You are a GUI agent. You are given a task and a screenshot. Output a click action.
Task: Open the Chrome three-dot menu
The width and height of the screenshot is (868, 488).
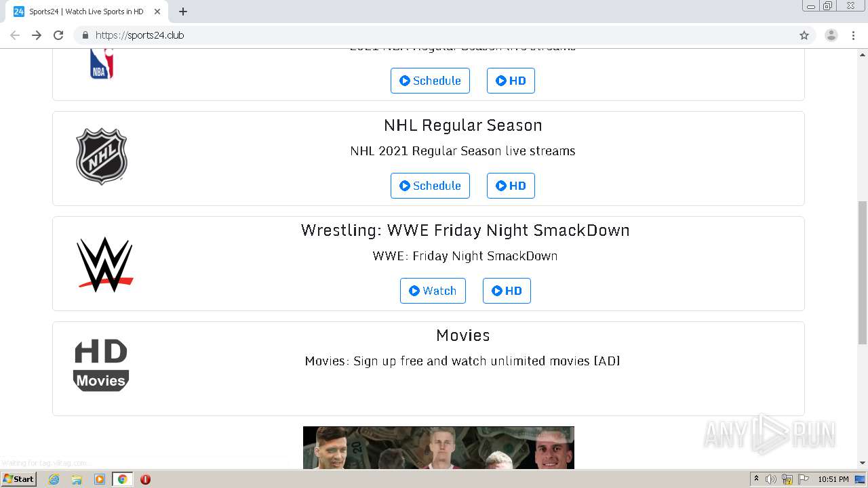(x=854, y=35)
